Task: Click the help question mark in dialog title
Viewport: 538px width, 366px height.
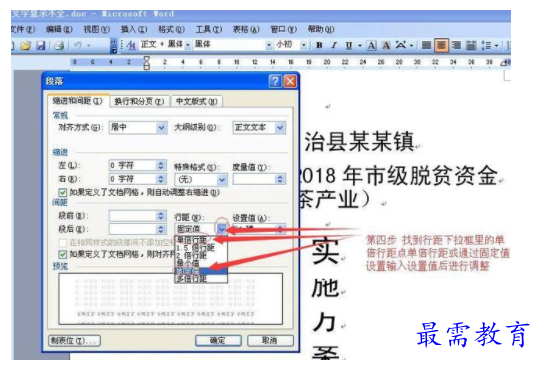Action: (275, 82)
